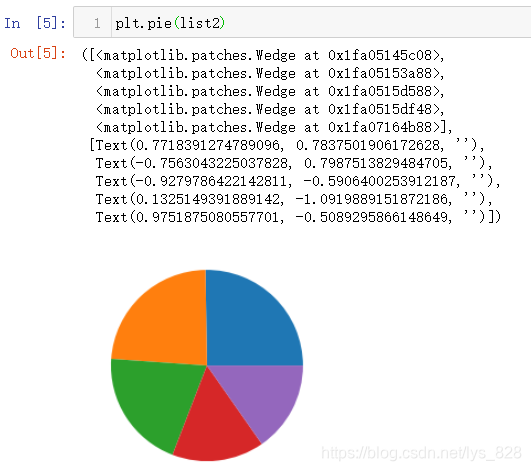Click the Wedge at 0x1fa0515d588 output line

(270, 91)
